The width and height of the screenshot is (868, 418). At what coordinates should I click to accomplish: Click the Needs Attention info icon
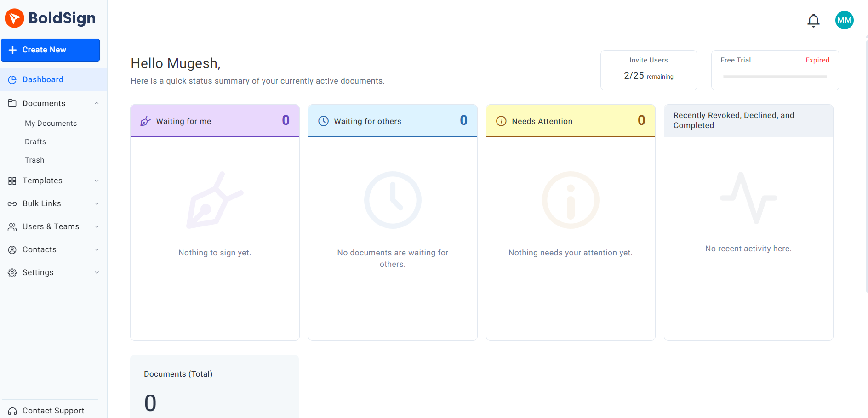tap(501, 121)
